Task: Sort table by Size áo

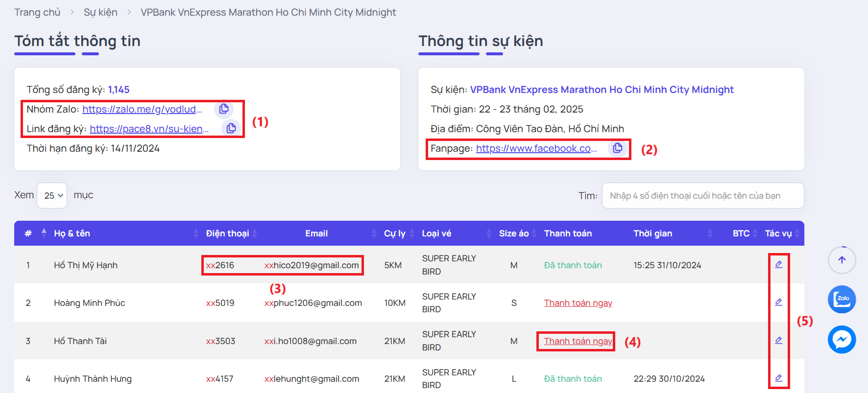Action: [x=517, y=233]
